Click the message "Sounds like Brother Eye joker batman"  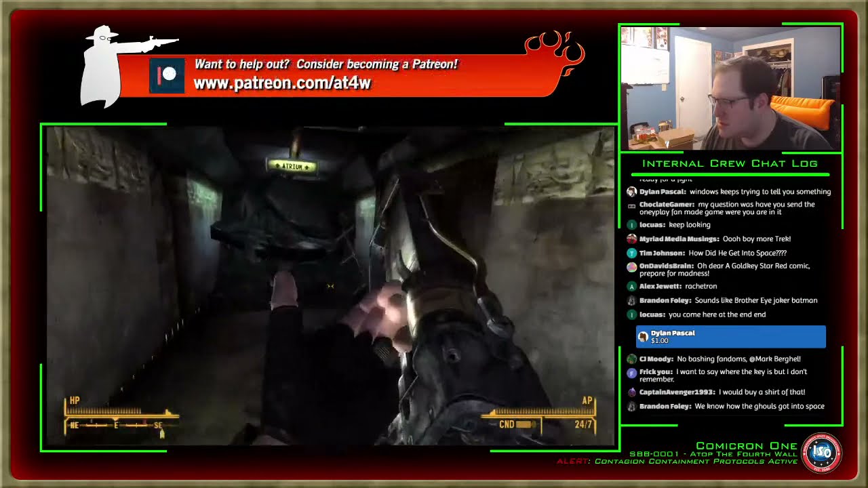[756, 300]
